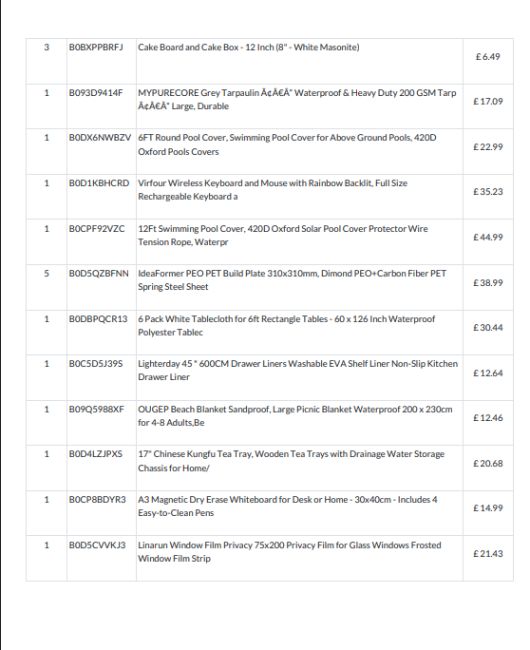530x650 pixels.
Task: Click ASIN B09Q5988XF
Action: pos(96,410)
